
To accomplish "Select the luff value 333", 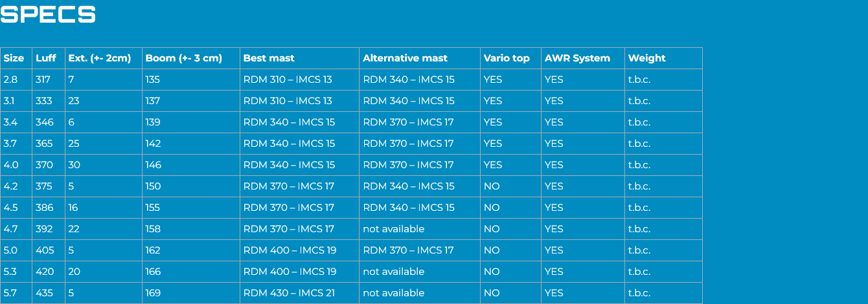I will (44, 101).
